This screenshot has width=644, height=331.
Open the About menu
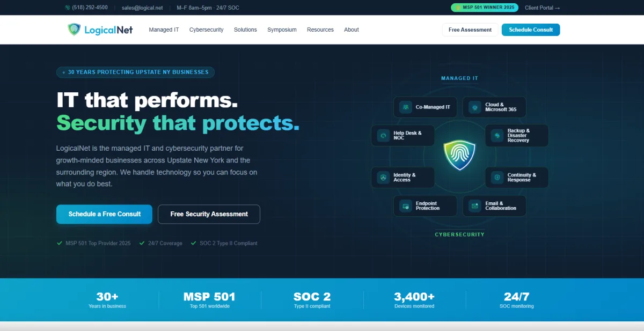point(352,30)
